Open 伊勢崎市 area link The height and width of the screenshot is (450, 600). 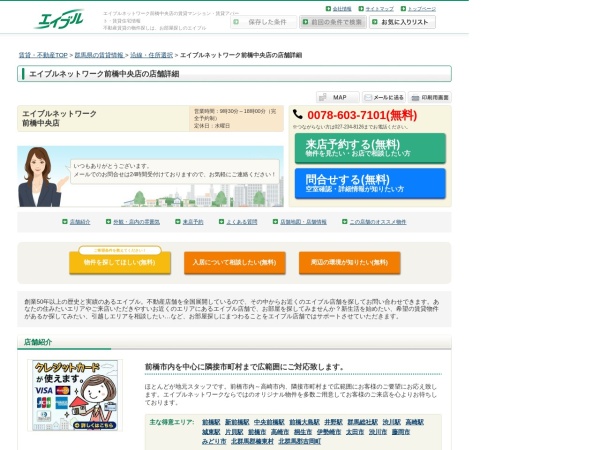coord(329,432)
